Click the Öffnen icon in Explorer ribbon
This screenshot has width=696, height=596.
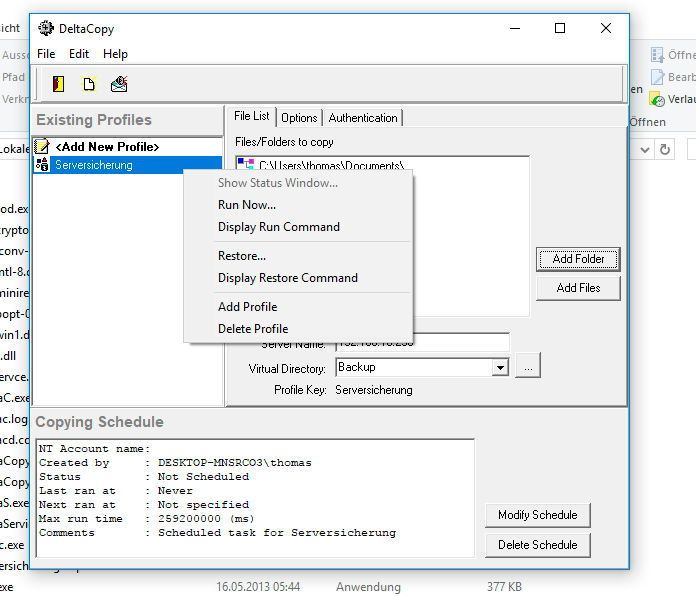(657, 55)
